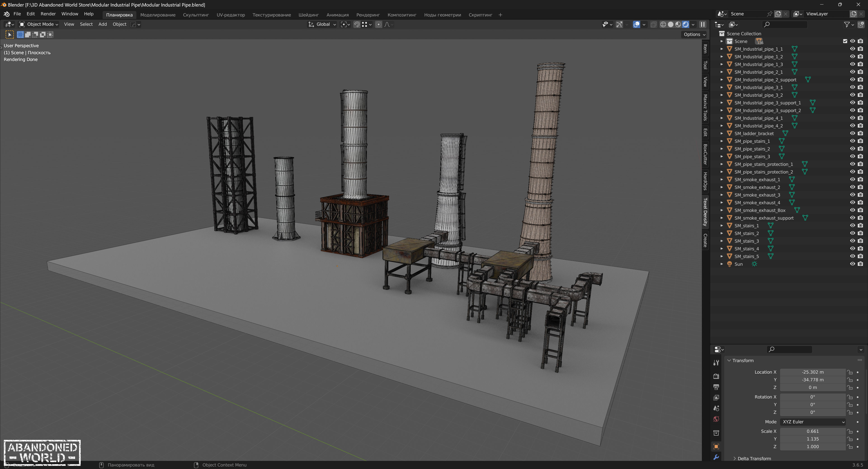Select solid viewport shading

click(x=670, y=24)
